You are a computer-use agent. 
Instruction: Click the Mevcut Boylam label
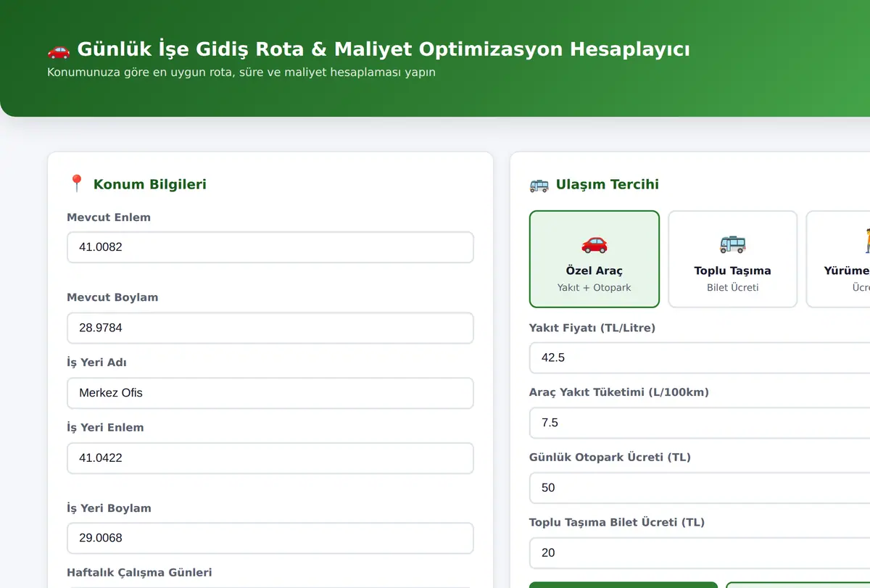click(112, 297)
